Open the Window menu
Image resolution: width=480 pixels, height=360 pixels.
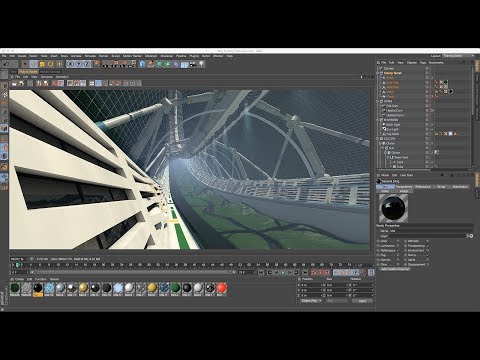click(218, 56)
